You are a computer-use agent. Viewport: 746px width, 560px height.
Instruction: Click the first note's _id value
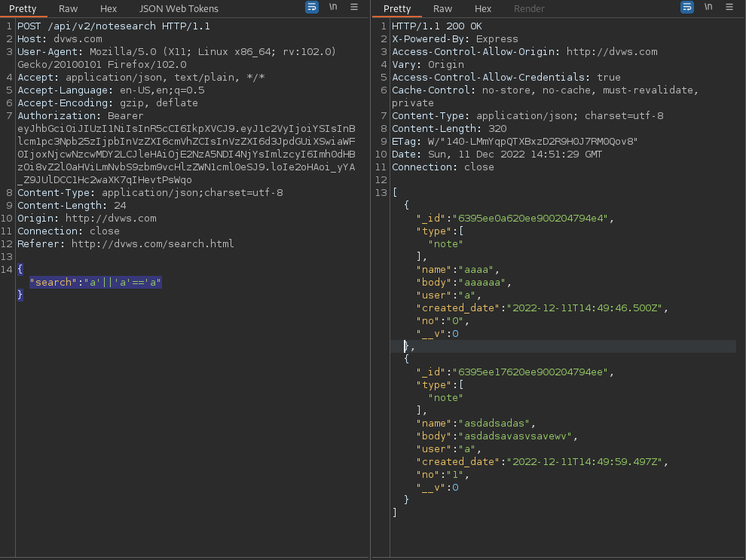point(530,218)
